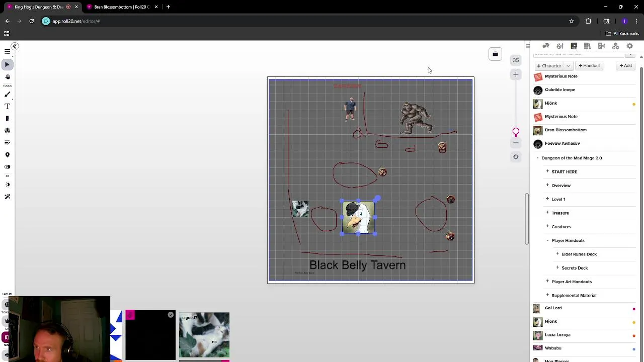Click the fit-to-screen crosshair button
This screenshot has width=644, height=362.
516,157
